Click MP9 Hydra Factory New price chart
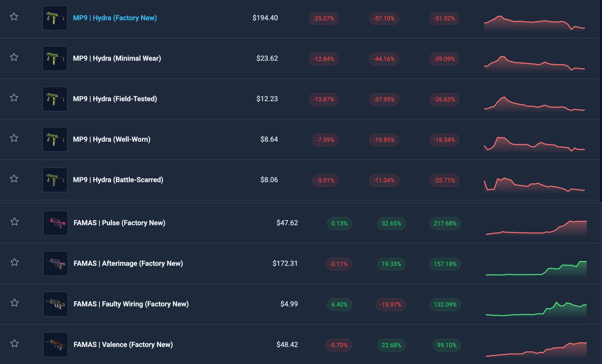Image resolution: width=602 pixels, height=364 pixels. 534,23
